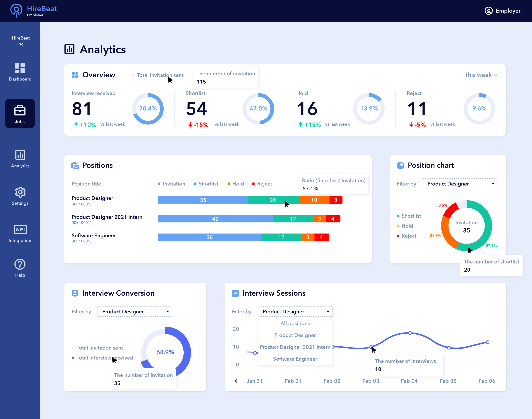Choose Software Engineer option in the list
The image size is (532, 419).
pos(295,359)
